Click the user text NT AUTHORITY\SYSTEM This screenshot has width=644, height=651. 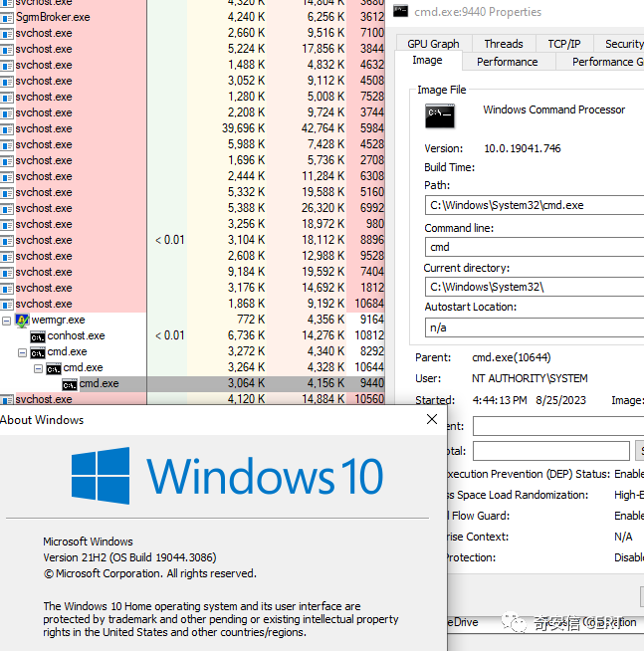530,378
